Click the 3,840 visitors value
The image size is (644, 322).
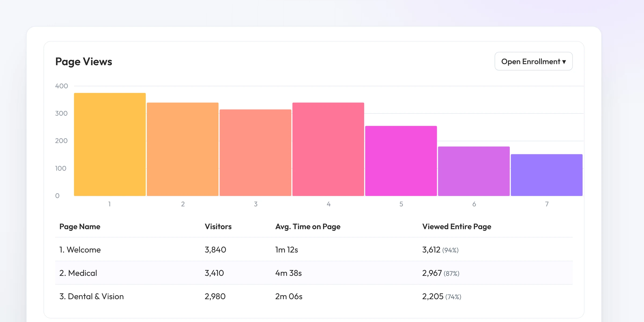[x=215, y=250]
